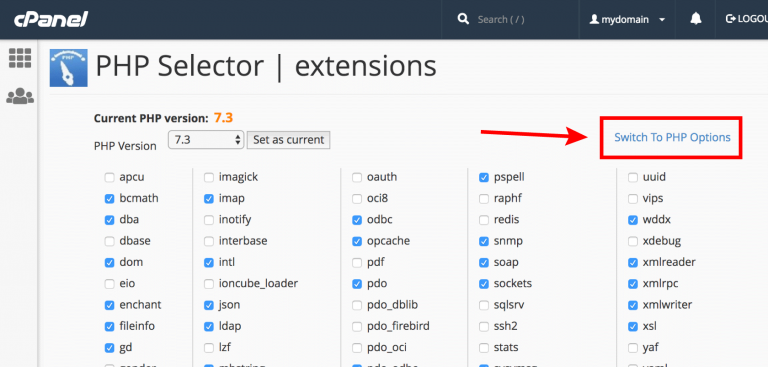Click the search magnifier icon
Screen dimensions: 768x367
point(463,19)
